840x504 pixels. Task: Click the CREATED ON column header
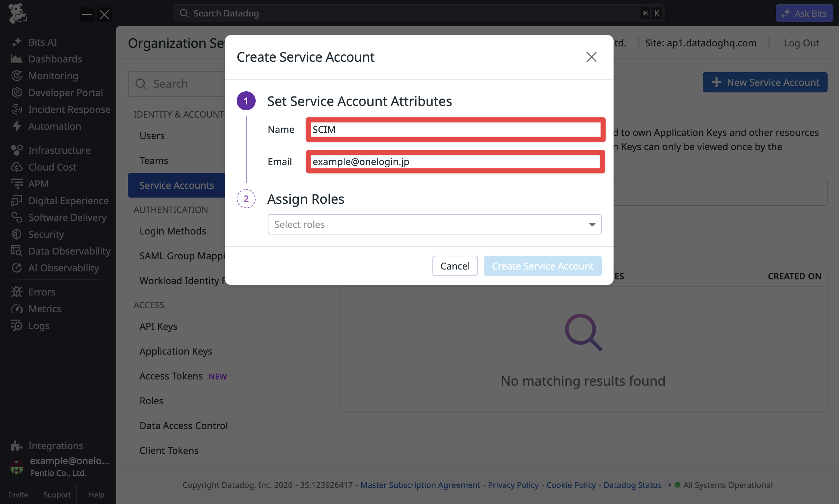point(794,276)
